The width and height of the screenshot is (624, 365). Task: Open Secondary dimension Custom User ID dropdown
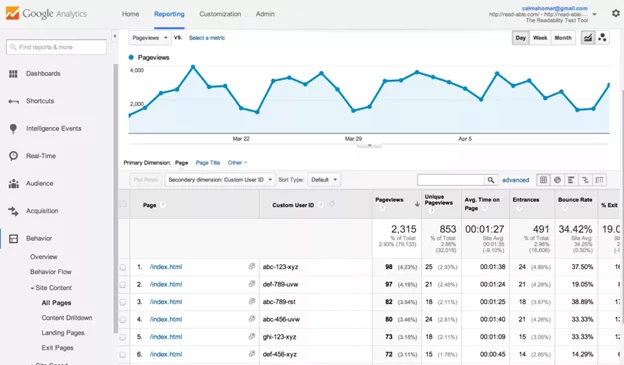point(220,180)
